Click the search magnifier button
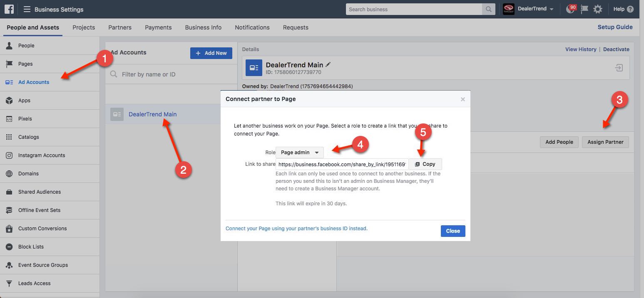The image size is (644, 298). click(489, 9)
